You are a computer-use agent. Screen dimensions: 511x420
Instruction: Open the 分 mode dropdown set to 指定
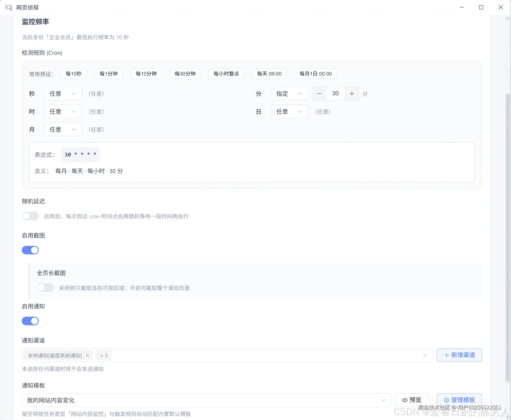coord(290,94)
